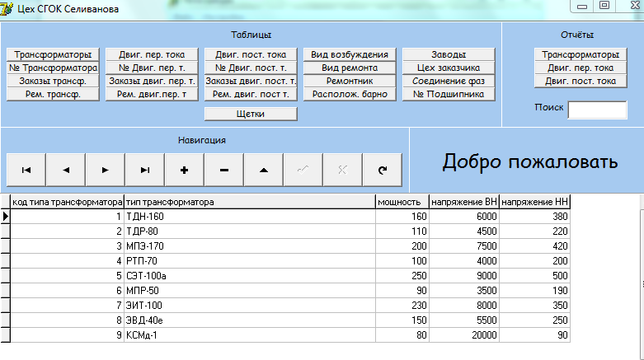
Task: Open Рем. двиг.пер. т table
Action: (152, 94)
